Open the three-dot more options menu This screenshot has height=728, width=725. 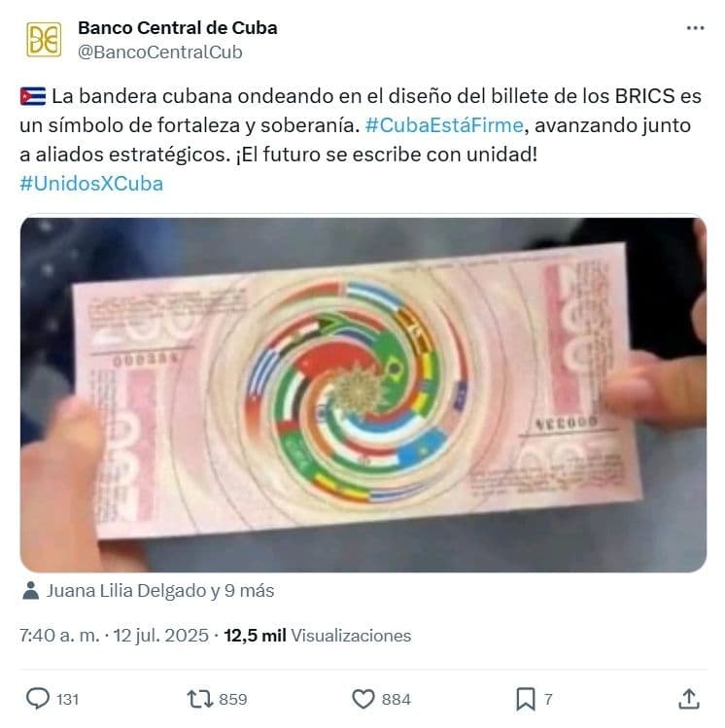tap(695, 28)
